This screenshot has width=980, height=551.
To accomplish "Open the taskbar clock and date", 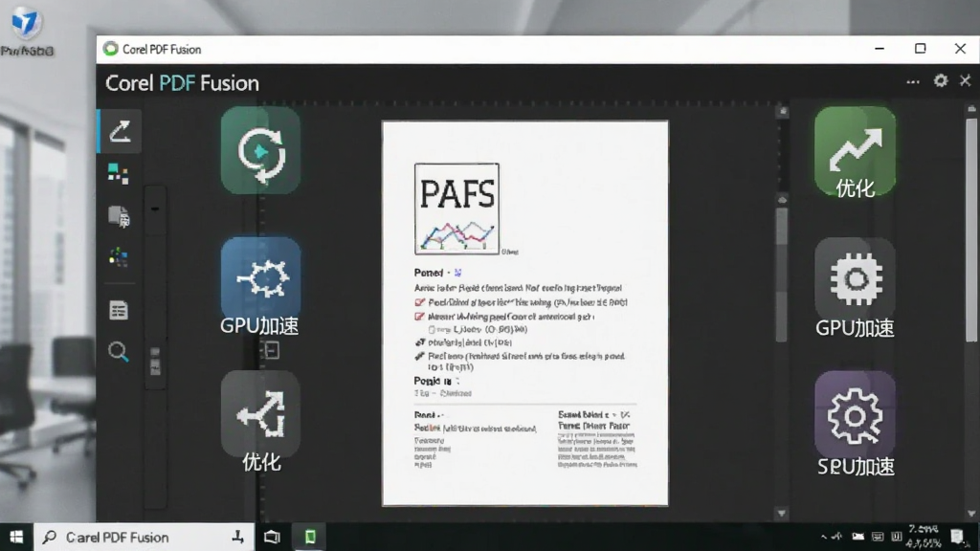I will coord(924,537).
